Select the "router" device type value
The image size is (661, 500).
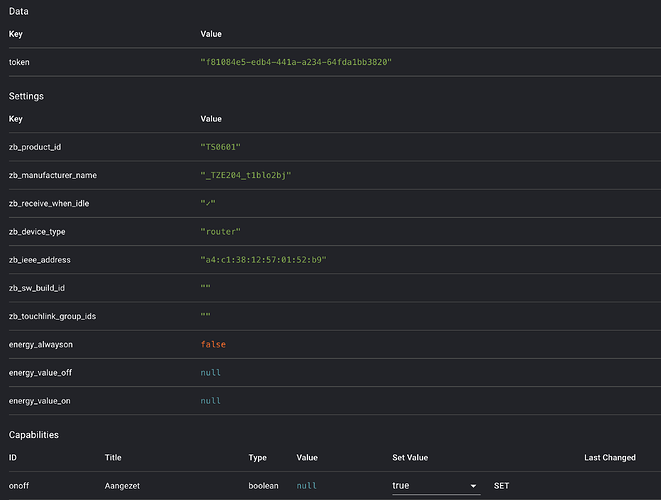(x=220, y=231)
